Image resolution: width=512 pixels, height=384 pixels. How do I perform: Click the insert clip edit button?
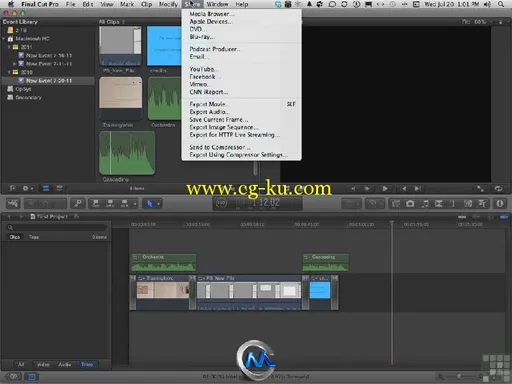point(110,203)
